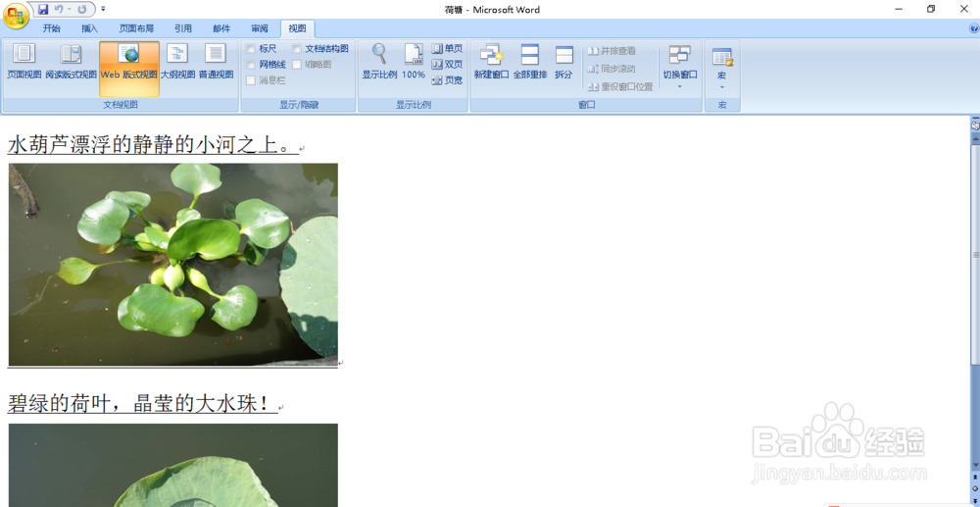
Task: Split the window with 拆分
Action: click(563, 62)
